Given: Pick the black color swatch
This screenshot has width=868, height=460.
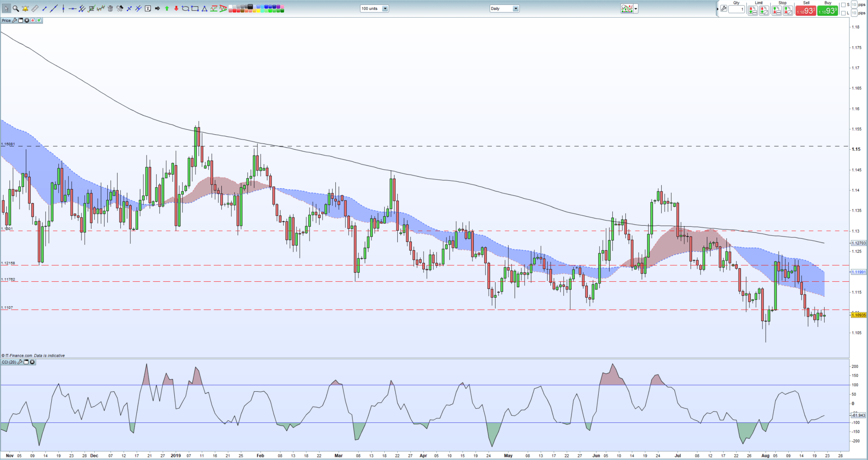Looking at the screenshot, I should (x=250, y=6).
